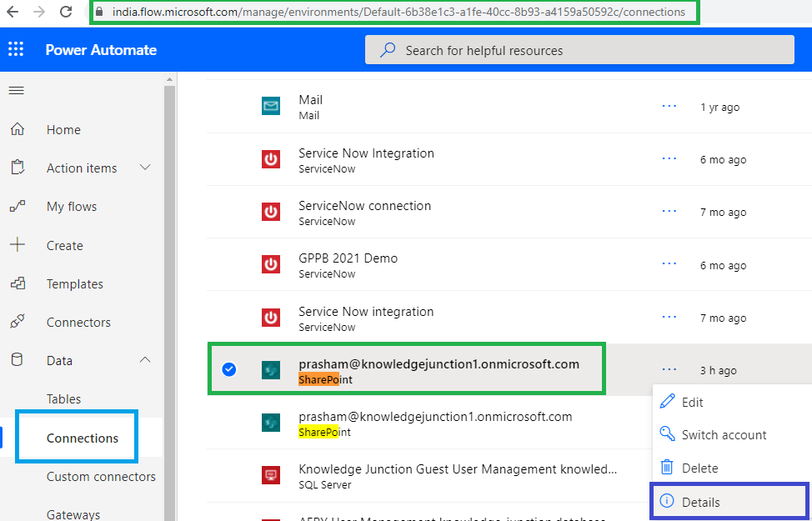The image size is (812, 521).
Task: Click the Templates icon
Action: coord(17,283)
